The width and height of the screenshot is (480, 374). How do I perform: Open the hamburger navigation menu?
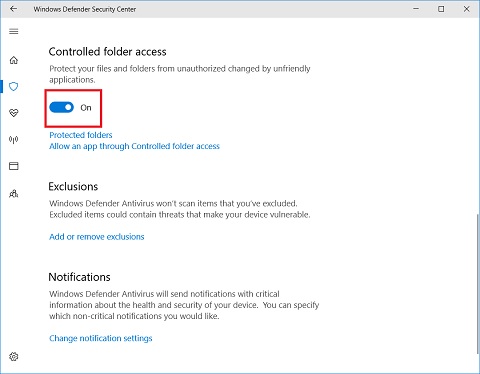[14, 32]
